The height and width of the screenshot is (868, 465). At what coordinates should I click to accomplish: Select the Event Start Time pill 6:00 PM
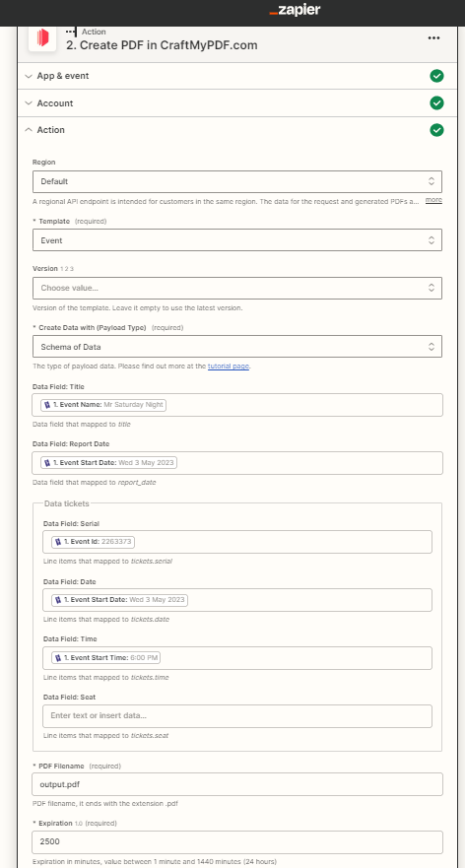click(x=106, y=658)
